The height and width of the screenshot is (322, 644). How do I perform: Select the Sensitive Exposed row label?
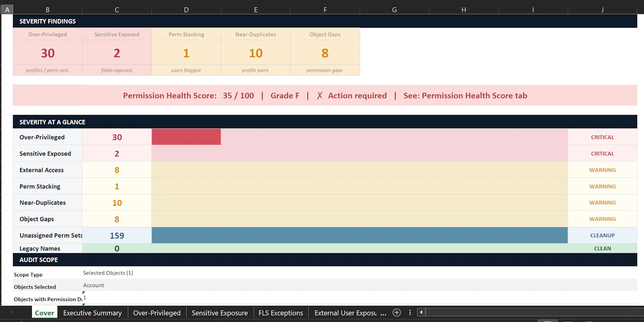[x=47, y=154]
